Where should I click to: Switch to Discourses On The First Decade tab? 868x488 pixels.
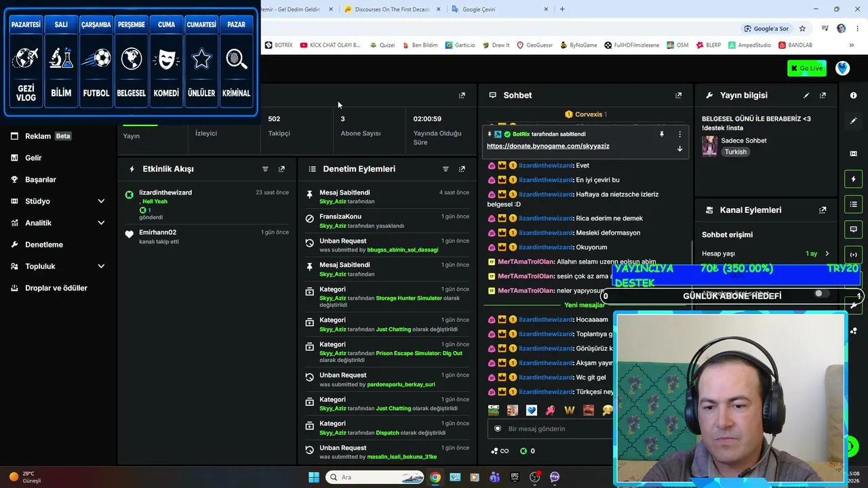[x=393, y=9]
